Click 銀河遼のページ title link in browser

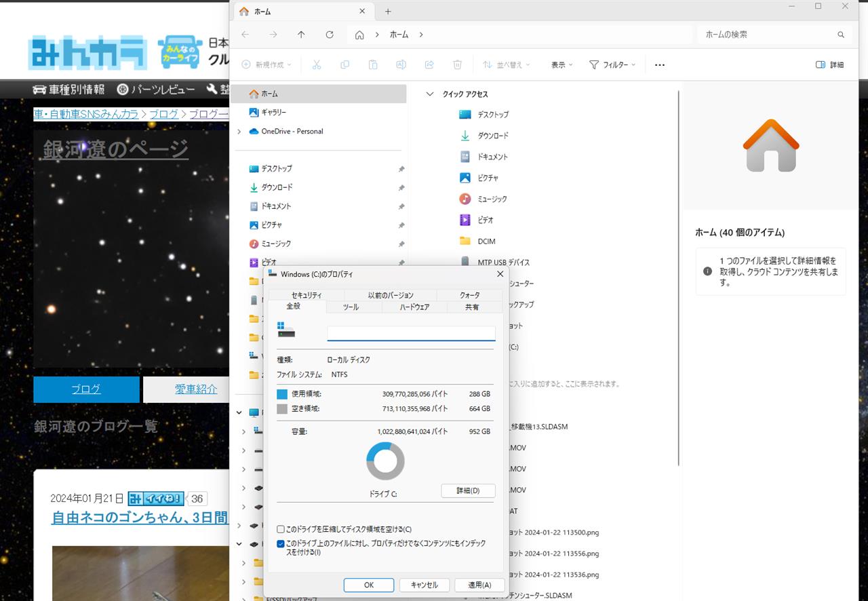coord(115,149)
